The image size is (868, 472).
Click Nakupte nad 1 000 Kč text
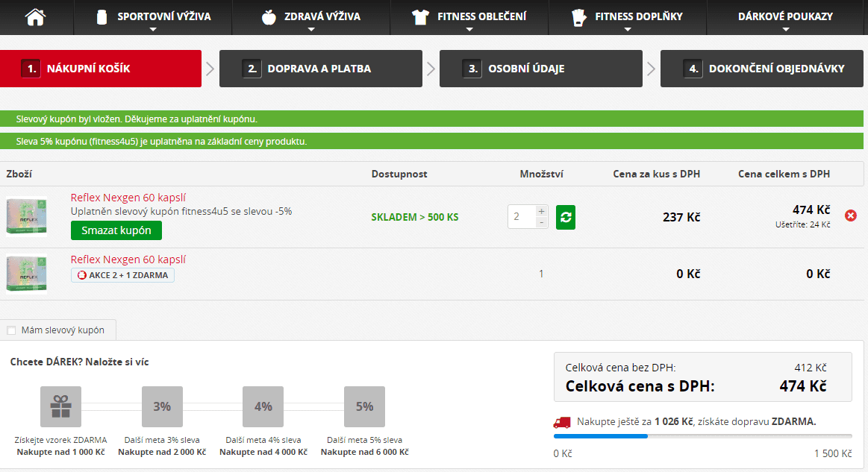61,452
